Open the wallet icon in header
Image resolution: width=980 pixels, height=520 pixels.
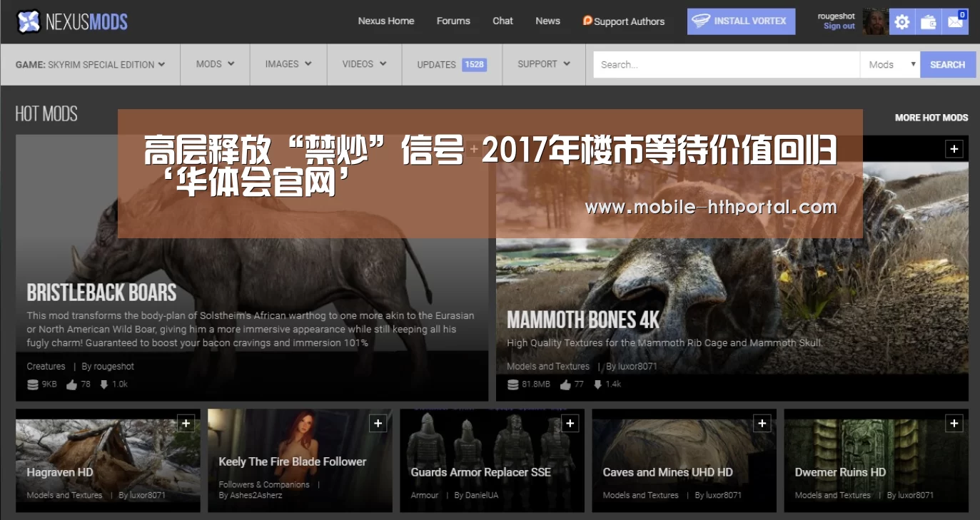click(x=929, y=22)
